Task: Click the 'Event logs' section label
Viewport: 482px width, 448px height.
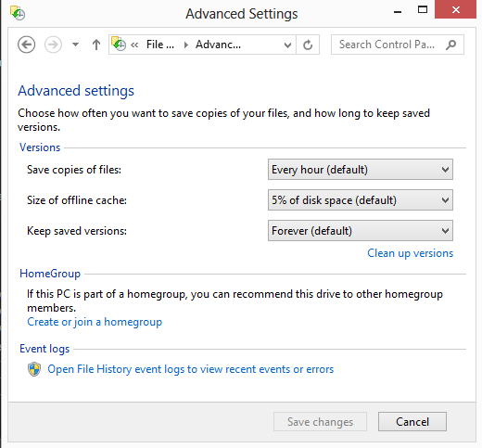Action: [x=44, y=349]
